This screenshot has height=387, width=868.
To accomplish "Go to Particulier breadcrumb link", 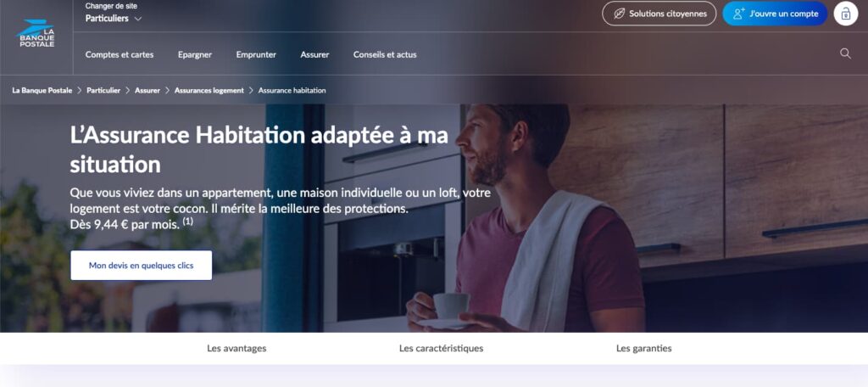I will pyautogui.click(x=103, y=90).
